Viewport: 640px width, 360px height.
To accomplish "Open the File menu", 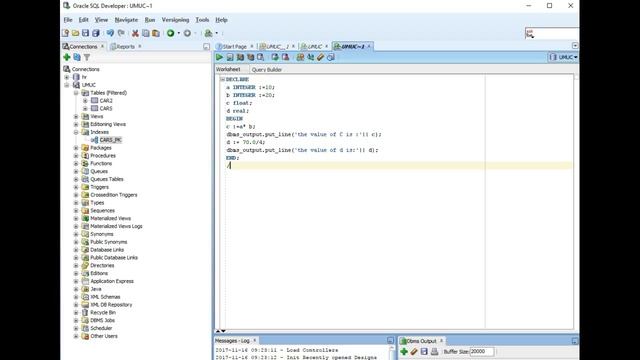I will (x=68, y=20).
